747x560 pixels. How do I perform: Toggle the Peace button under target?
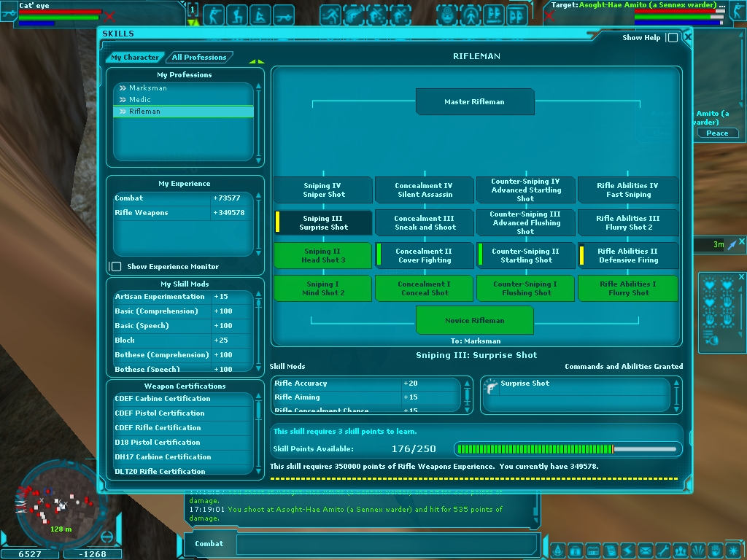pyautogui.click(x=716, y=133)
